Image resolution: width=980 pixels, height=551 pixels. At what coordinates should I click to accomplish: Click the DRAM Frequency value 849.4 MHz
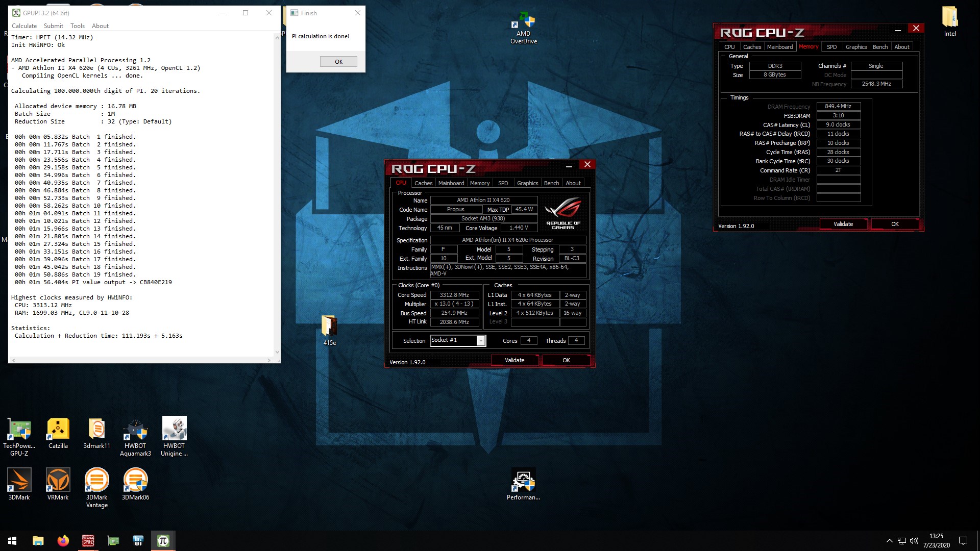point(838,107)
